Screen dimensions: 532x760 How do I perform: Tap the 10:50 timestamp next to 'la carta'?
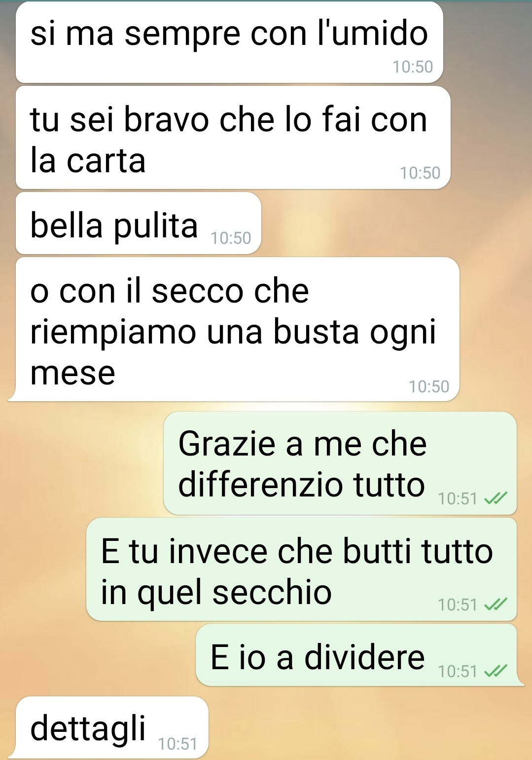[420, 173]
